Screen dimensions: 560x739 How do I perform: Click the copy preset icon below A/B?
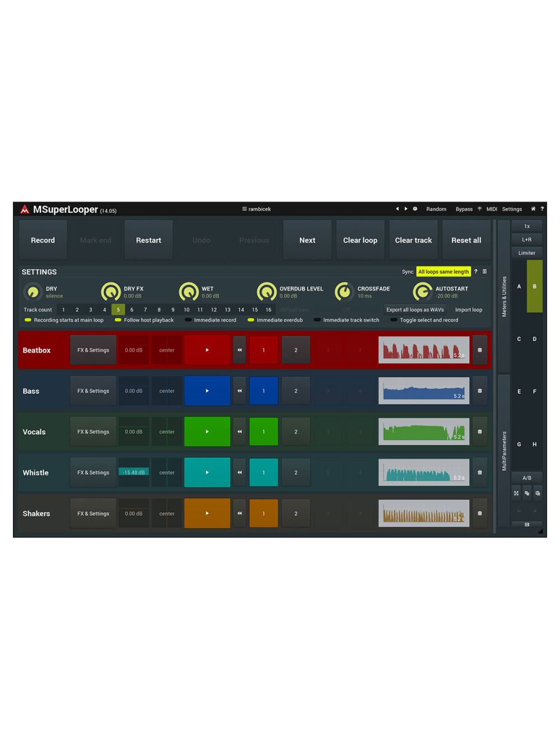[x=527, y=493]
